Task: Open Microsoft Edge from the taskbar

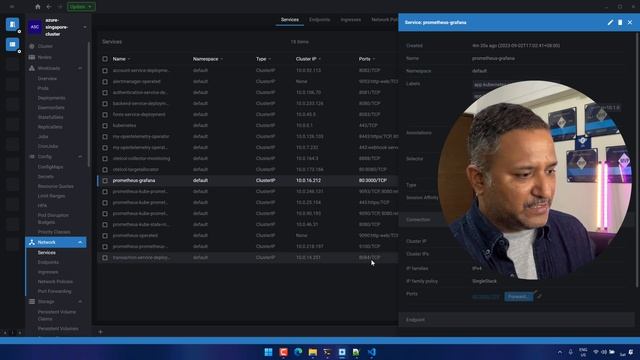Action: (298, 352)
